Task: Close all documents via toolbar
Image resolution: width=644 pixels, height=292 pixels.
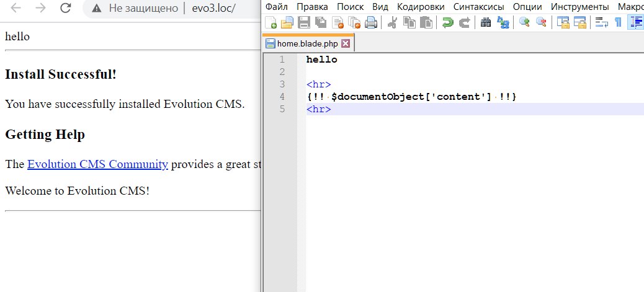Action: (354, 22)
